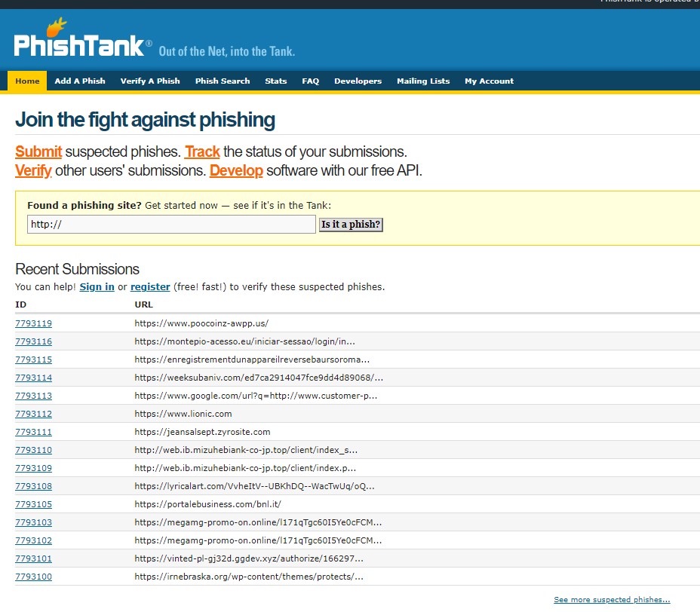
Task: Open submission ID 7793105
Action: pos(33,504)
